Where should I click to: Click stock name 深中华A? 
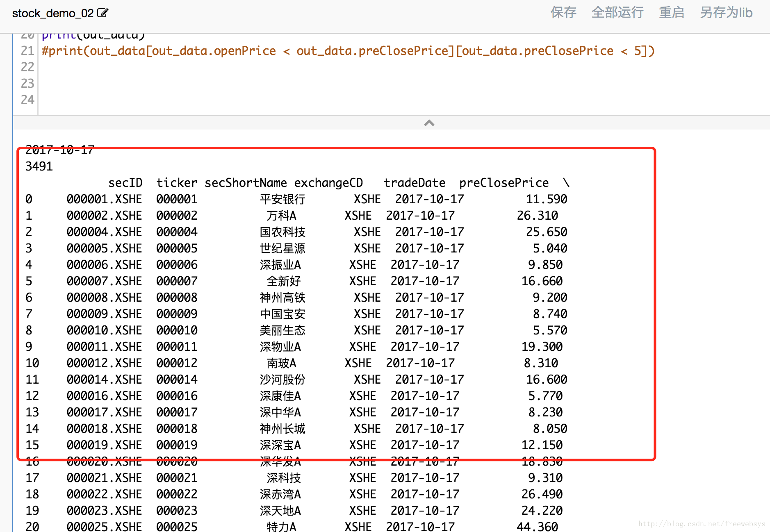click(280, 412)
